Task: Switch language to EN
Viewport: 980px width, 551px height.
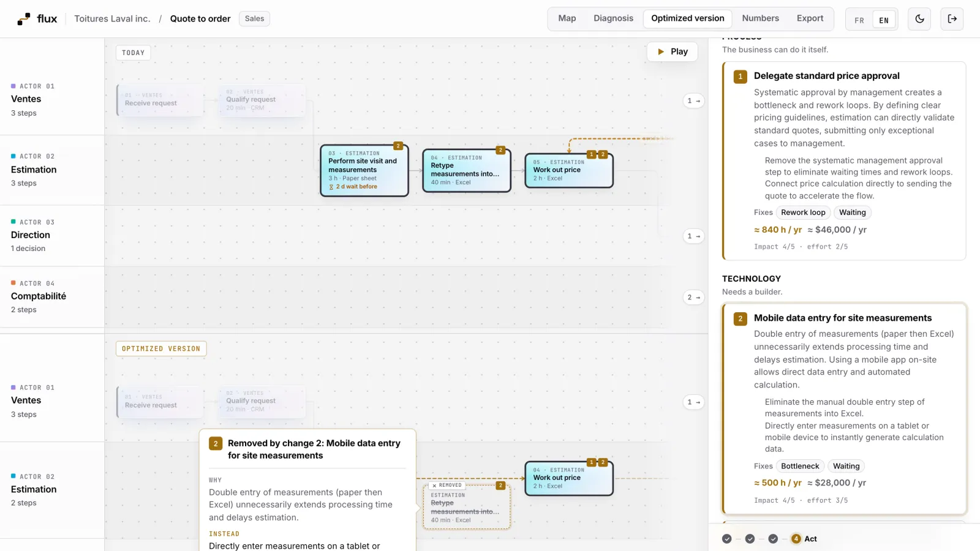Action: [884, 20]
